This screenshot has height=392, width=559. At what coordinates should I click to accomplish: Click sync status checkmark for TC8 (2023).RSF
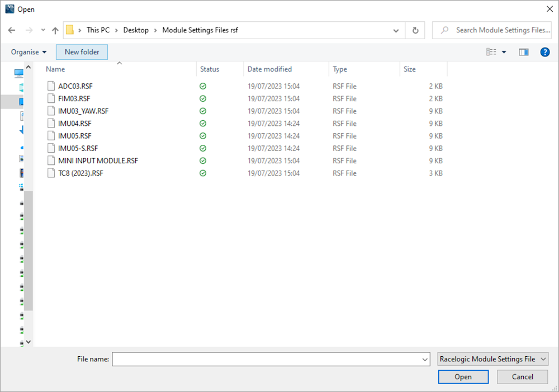(203, 173)
